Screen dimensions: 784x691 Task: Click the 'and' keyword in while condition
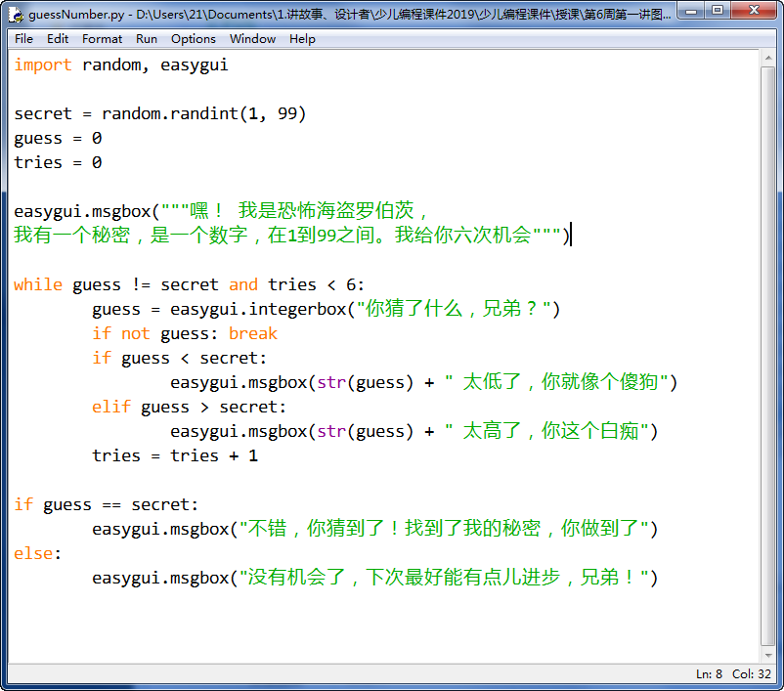pyautogui.click(x=243, y=285)
